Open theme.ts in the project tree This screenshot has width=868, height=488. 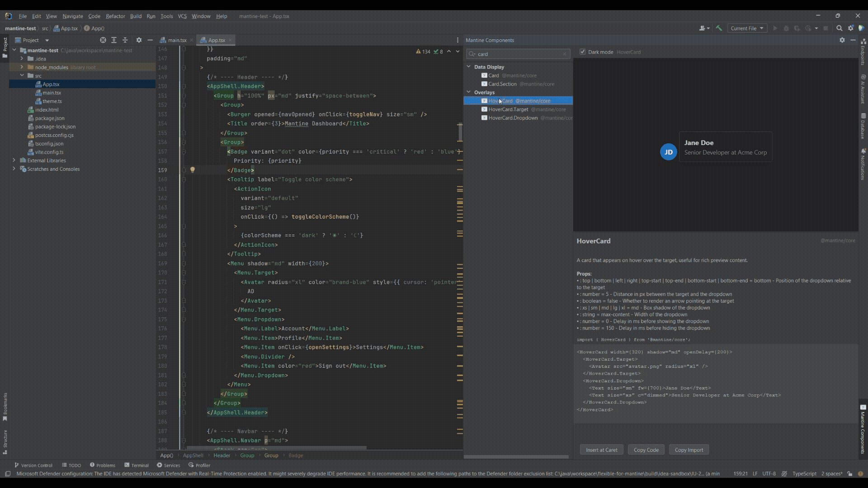pos(52,101)
